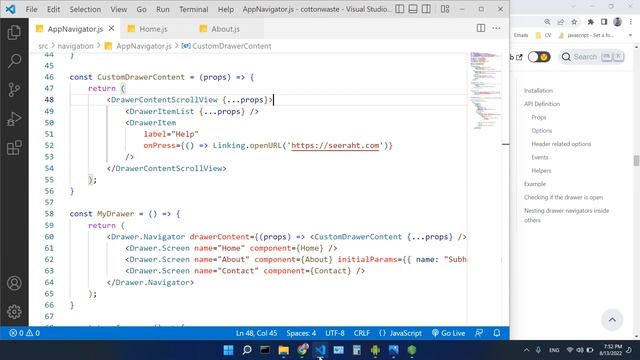
Task: Split the editor to the right
Action: [481, 28]
